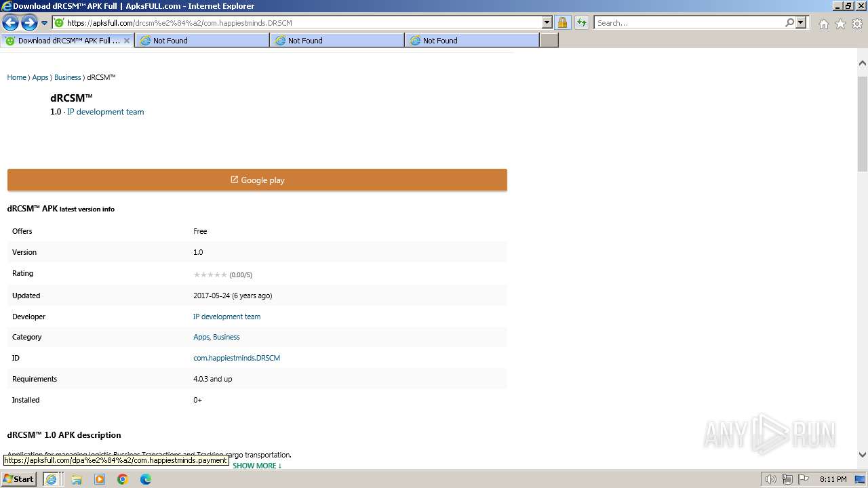The width and height of the screenshot is (868, 488).
Task: Click the Internet Explorer logo in title bar
Action: coord(7,6)
